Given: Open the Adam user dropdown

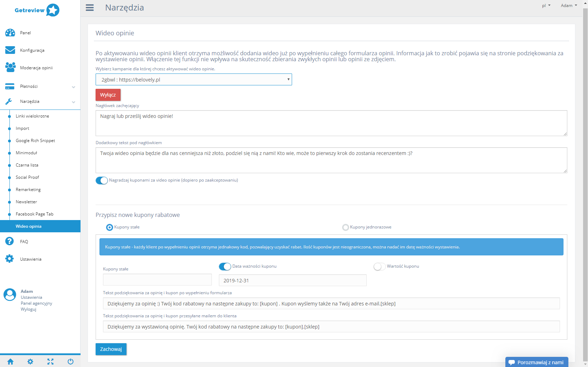Looking at the screenshot, I should tap(569, 6).
